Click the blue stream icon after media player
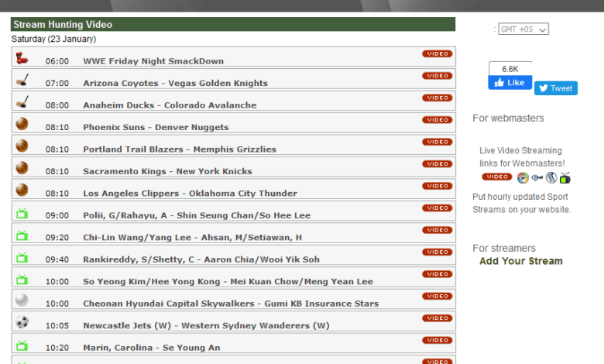This screenshot has width=604, height=364. coord(537,177)
